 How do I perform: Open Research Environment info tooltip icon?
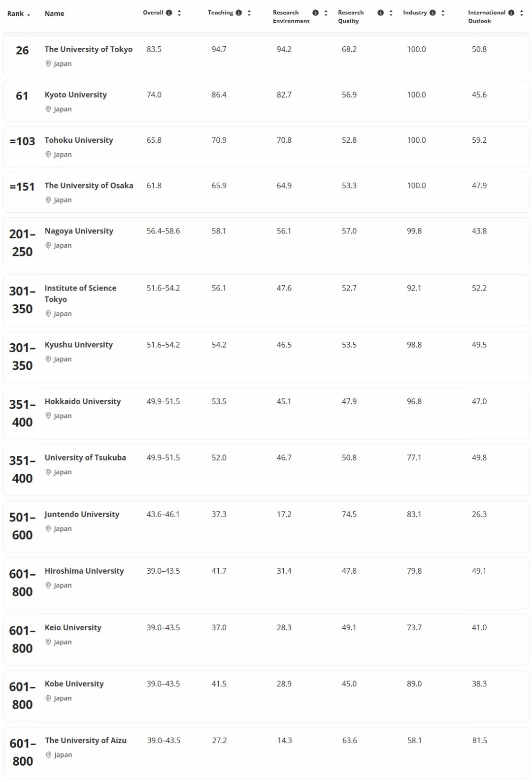click(316, 13)
